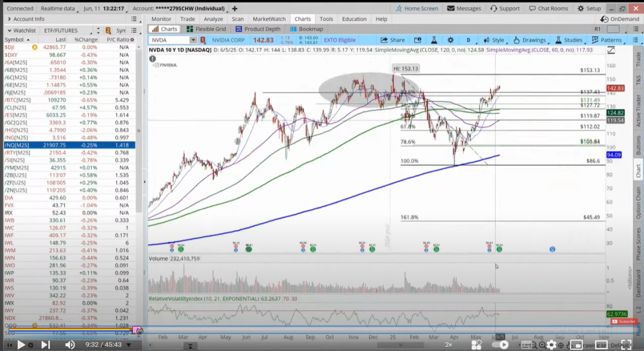Viewport: 644px width, 351px height.
Task: Click the active drawing tool icon below Patterns
Action: (611, 50)
